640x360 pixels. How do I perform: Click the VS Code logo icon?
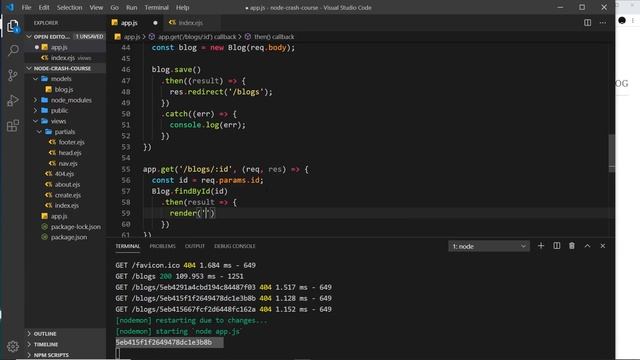(10, 7)
